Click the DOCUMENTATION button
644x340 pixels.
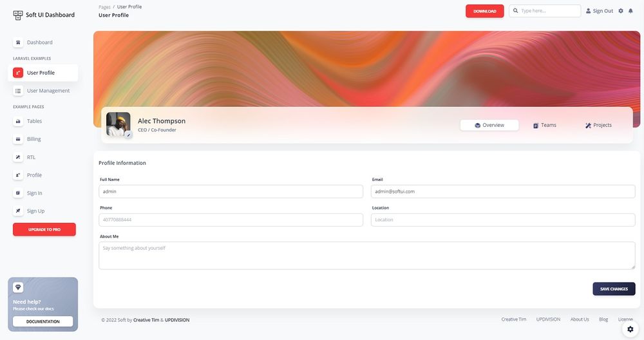[x=43, y=321]
